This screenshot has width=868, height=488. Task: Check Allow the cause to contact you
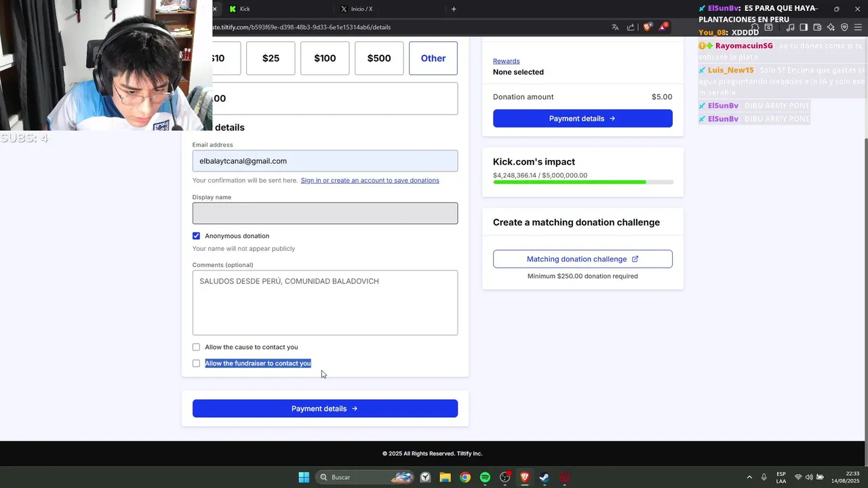[x=196, y=347]
